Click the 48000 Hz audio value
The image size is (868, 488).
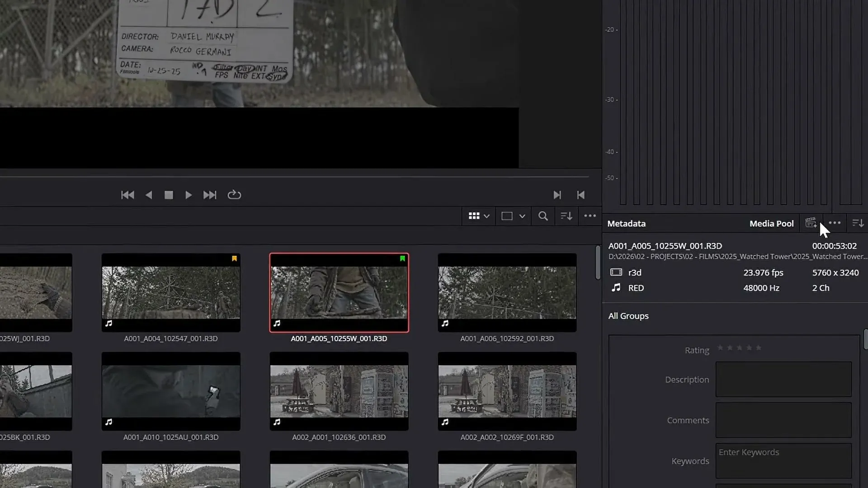coord(761,288)
